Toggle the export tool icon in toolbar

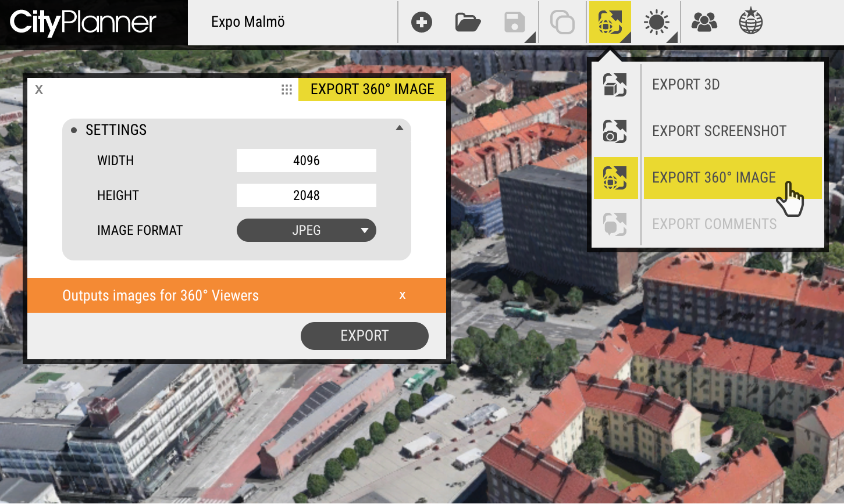(x=610, y=22)
